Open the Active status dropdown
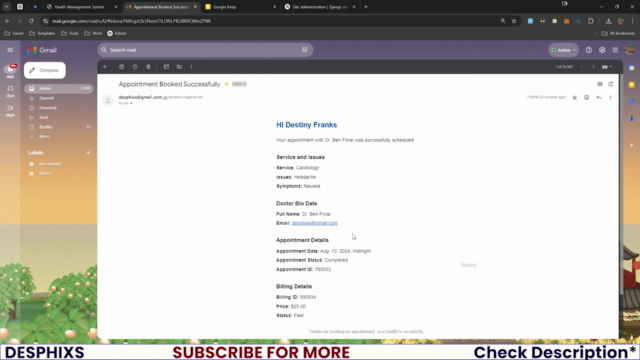This screenshot has width=640, height=360. 563,50
